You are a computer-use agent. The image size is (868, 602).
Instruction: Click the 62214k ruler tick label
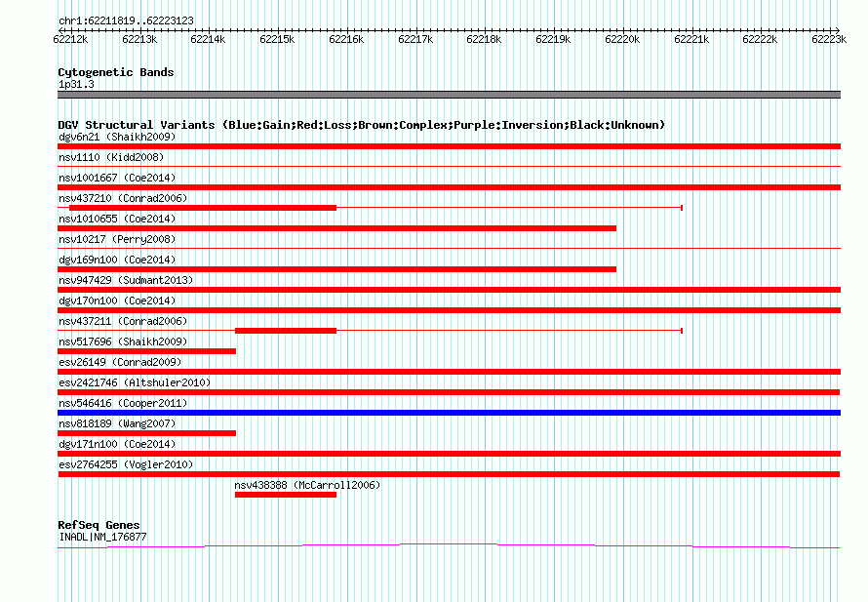click(208, 39)
